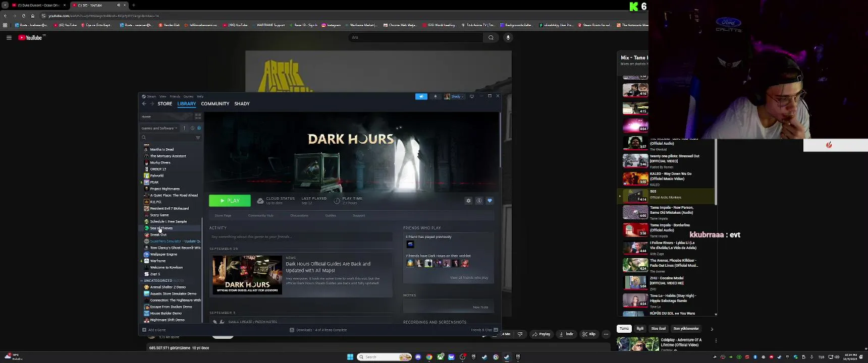Viewport: 868px width, 363px height.
Task: Open Big Picture mode monitor icon
Action: (x=472, y=96)
